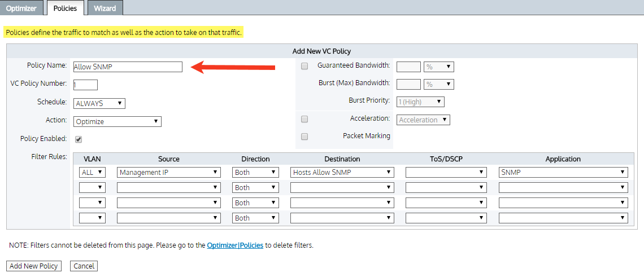Screen dimensions: 644x277
Task: Expand the Action dropdown showing Optimize
Action: tap(118, 121)
